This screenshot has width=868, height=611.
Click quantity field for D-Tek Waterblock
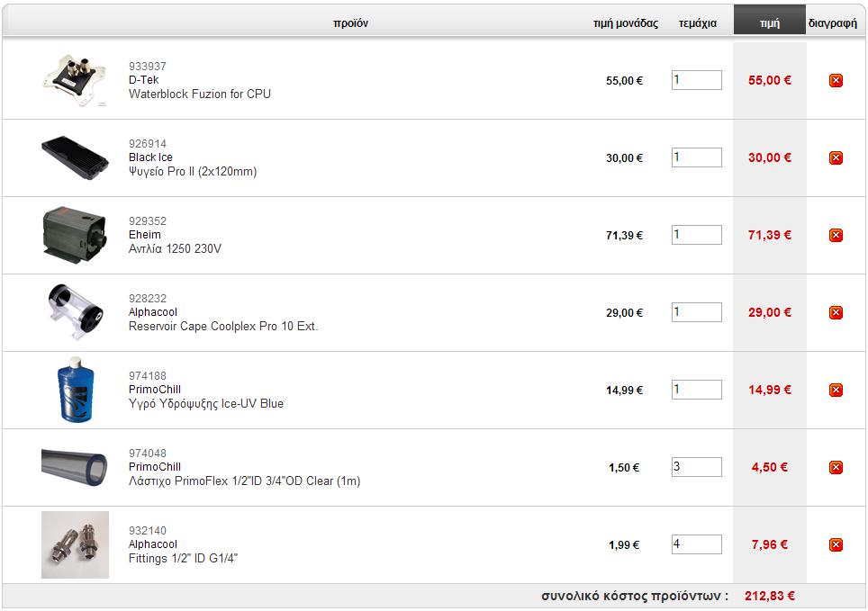(x=696, y=80)
